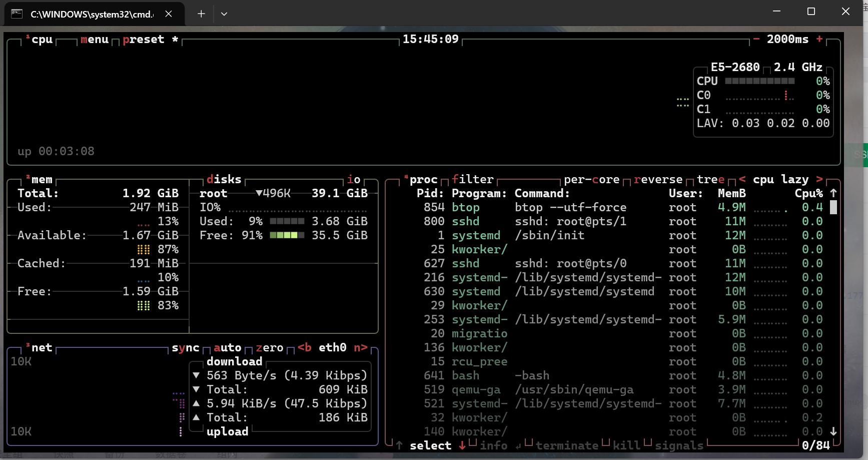Open a new terminal tab
Image resolution: width=868 pixels, height=460 pixels.
pyautogui.click(x=201, y=14)
